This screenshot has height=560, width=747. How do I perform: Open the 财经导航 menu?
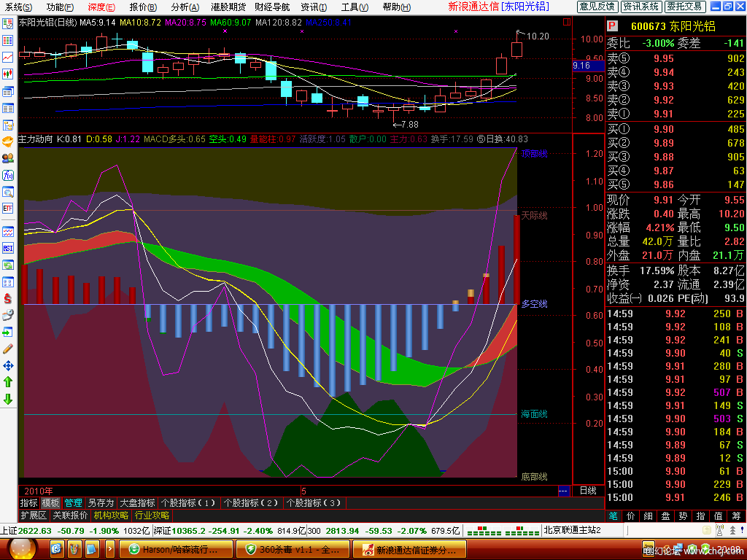pyautogui.click(x=272, y=7)
